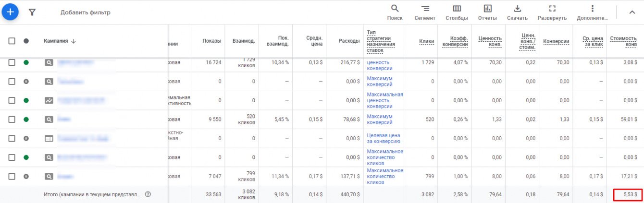Collapse the toolbar with the chevron arrow

(632, 12)
